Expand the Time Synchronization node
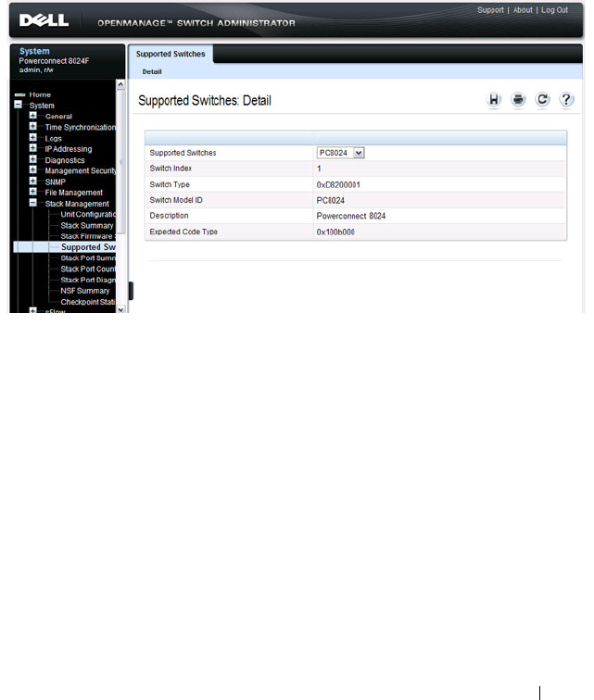Screen dimensions: 594x700 click(33, 126)
